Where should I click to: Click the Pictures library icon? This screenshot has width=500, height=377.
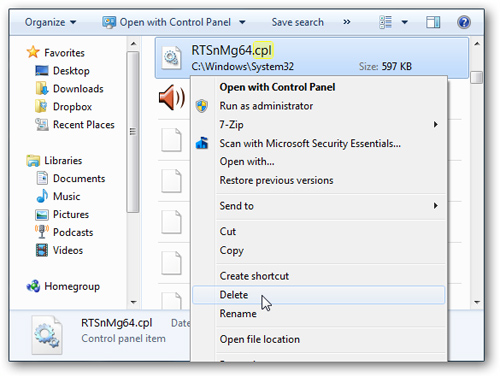(x=42, y=214)
